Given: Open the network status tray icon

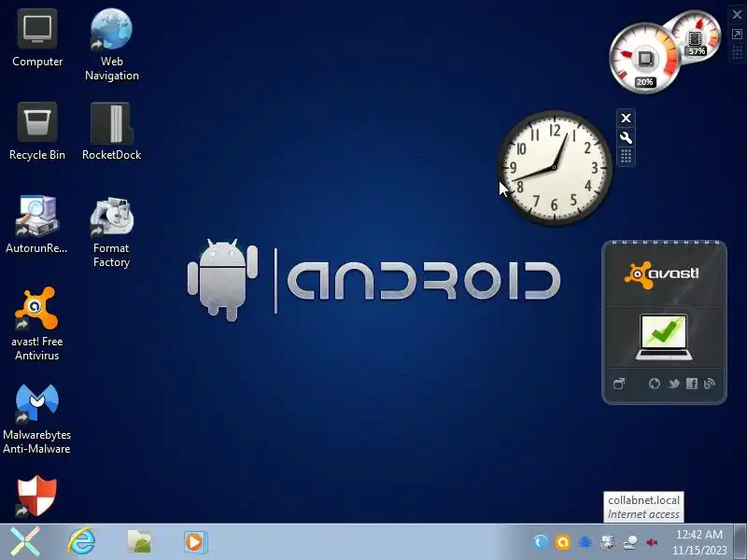Looking at the screenshot, I should 629,542.
